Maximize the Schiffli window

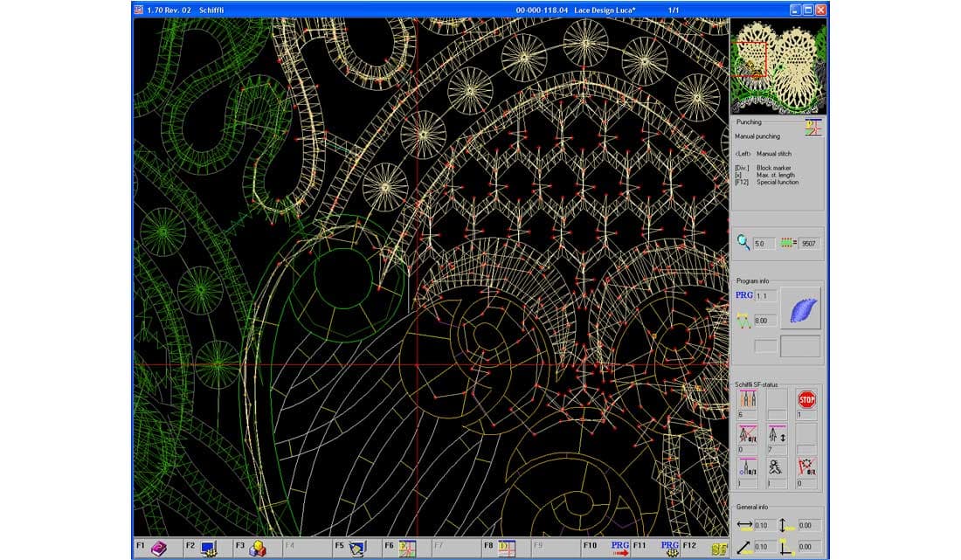click(808, 10)
